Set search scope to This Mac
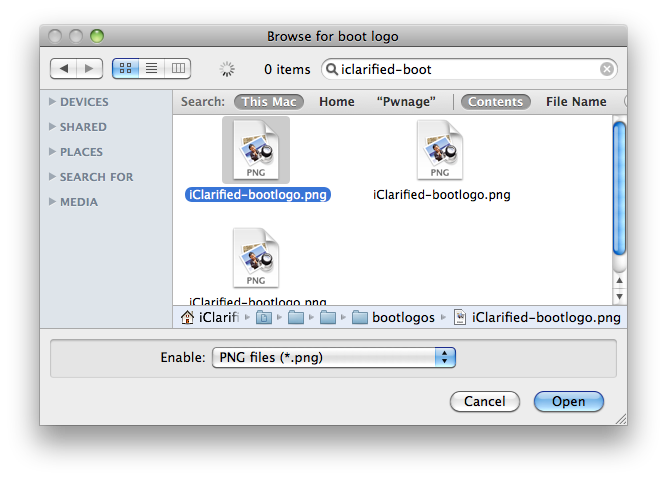 coord(269,102)
